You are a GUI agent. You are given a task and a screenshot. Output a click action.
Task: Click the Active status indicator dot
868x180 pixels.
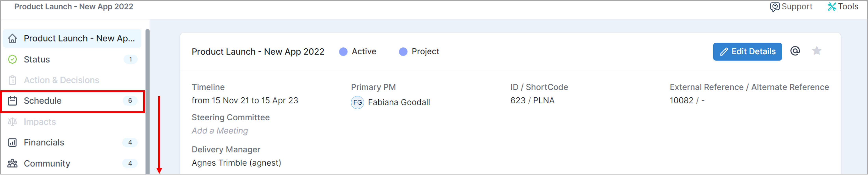343,52
